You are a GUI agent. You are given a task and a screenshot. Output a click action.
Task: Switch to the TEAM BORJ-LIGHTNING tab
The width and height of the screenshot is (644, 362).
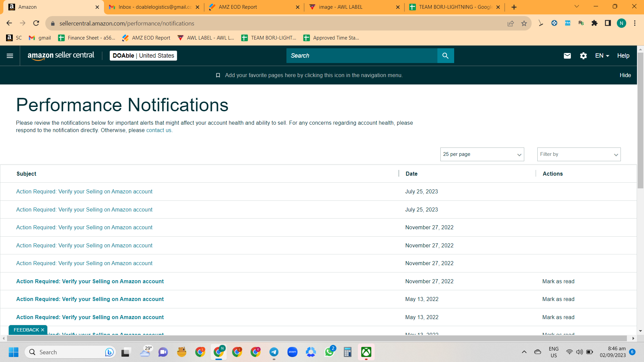point(454,7)
